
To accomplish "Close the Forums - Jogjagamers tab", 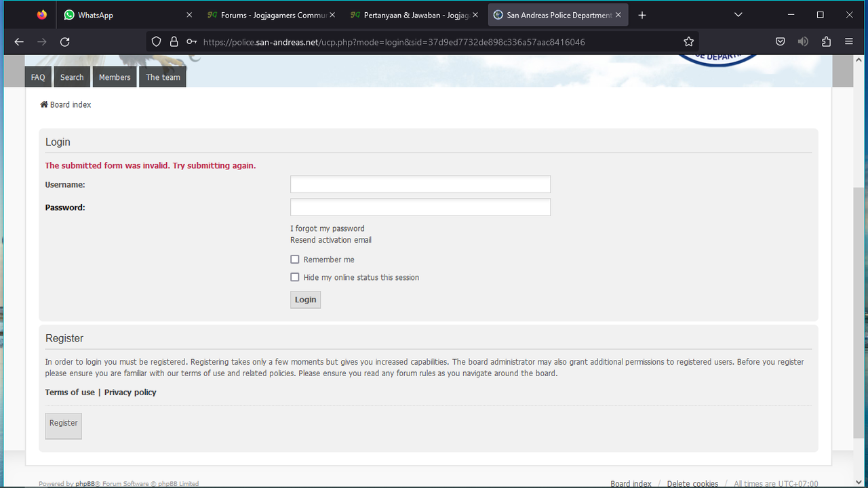I will 332,15.
